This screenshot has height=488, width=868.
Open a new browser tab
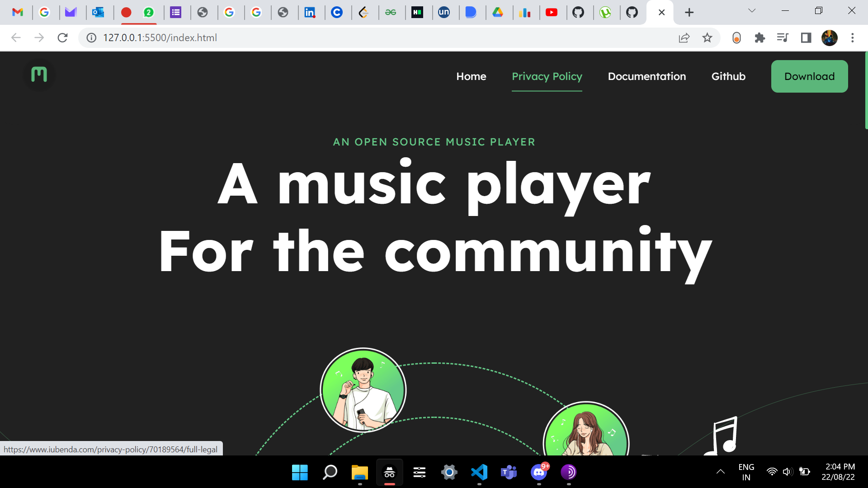pyautogui.click(x=689, y=13)
